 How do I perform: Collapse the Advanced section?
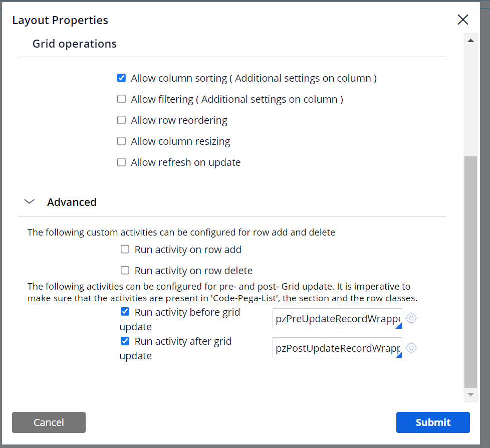coord(29,201)
